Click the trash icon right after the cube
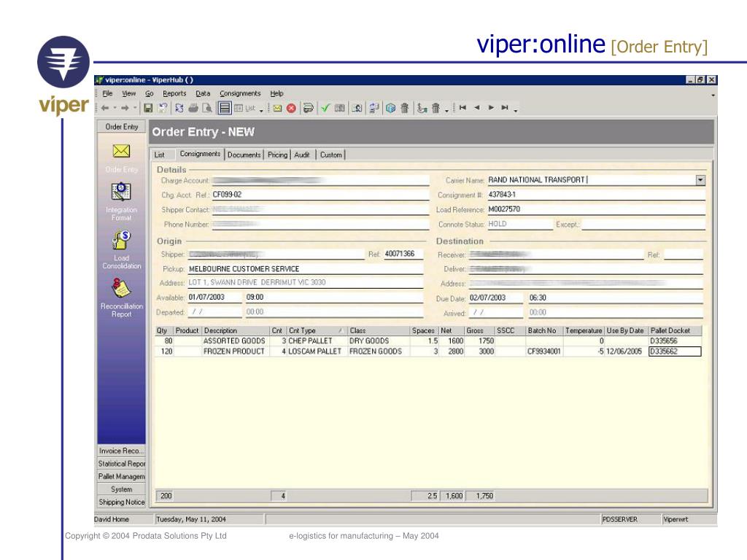This screenshot has width=747, height=560. [x=404, y=108]
